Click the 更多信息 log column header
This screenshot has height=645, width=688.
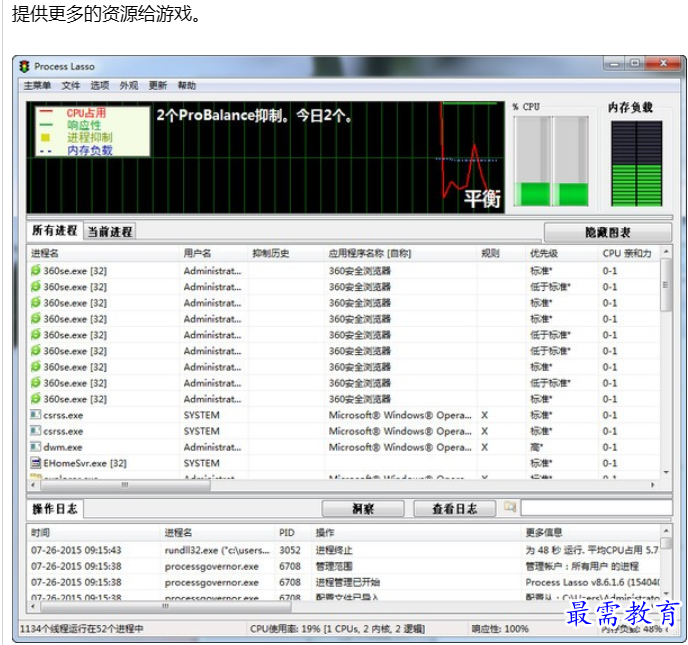pos(591,533)
